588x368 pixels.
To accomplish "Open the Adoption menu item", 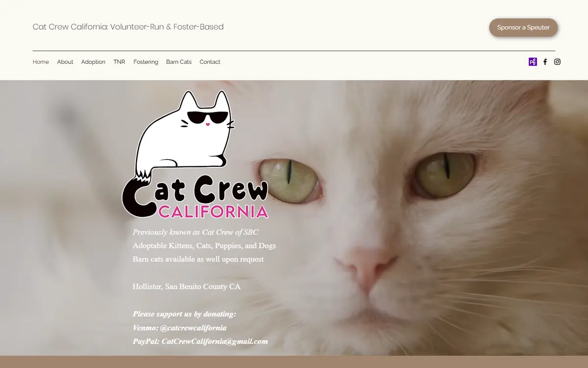I will [93, 62].
